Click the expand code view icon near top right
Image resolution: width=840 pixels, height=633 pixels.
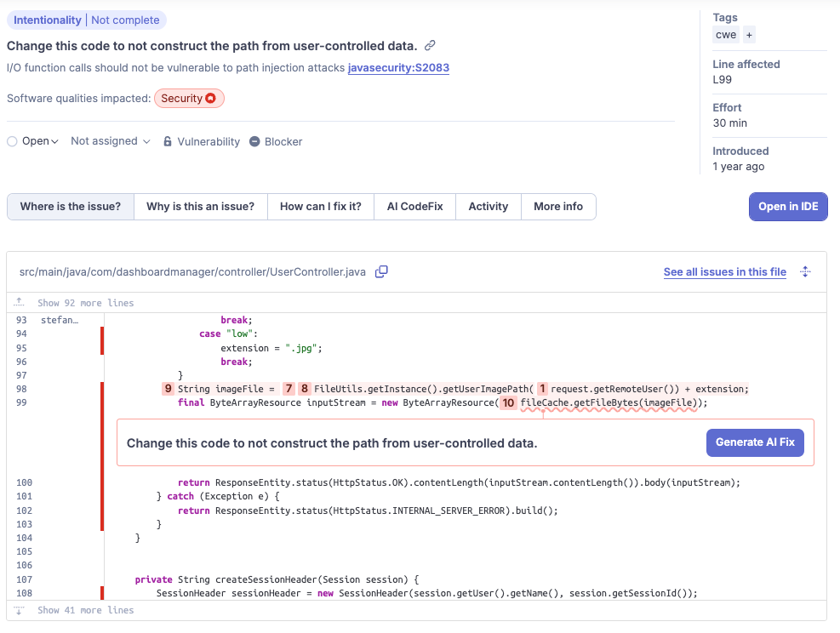[x=805, y=271]
